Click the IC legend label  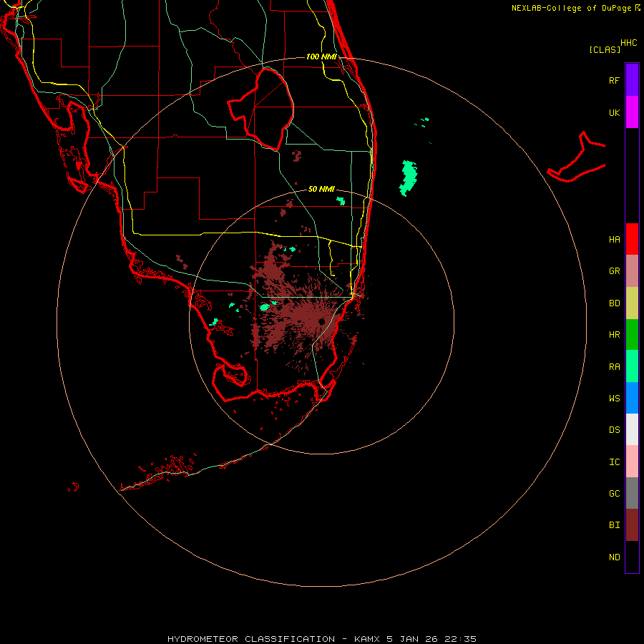tap(614, 462)
